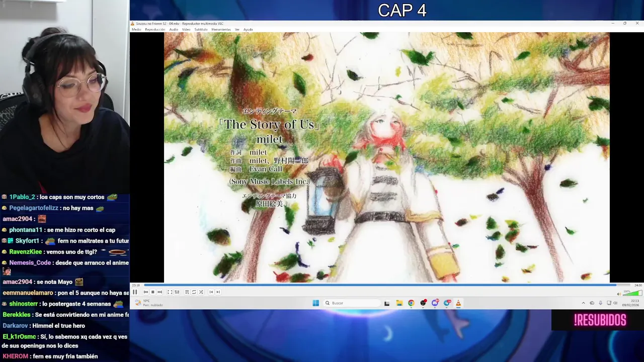Step to next chapter in VLC

click(218, 292)
